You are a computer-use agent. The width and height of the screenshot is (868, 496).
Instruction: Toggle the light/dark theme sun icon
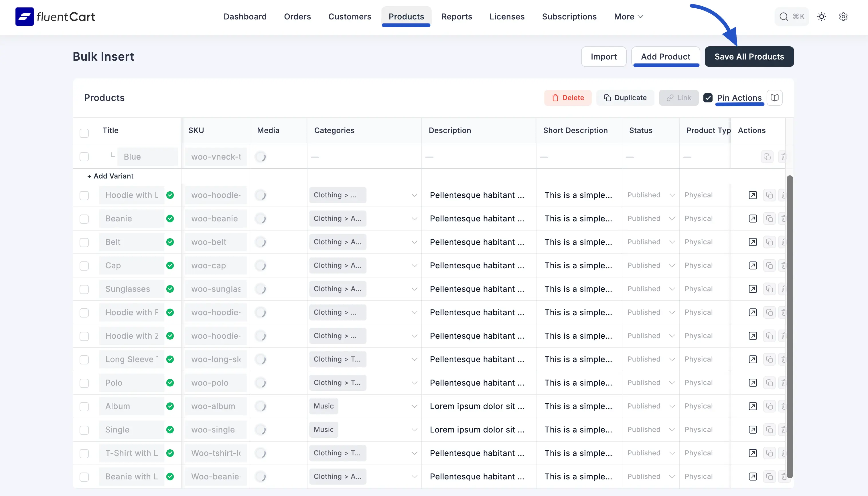click(822, 16)
